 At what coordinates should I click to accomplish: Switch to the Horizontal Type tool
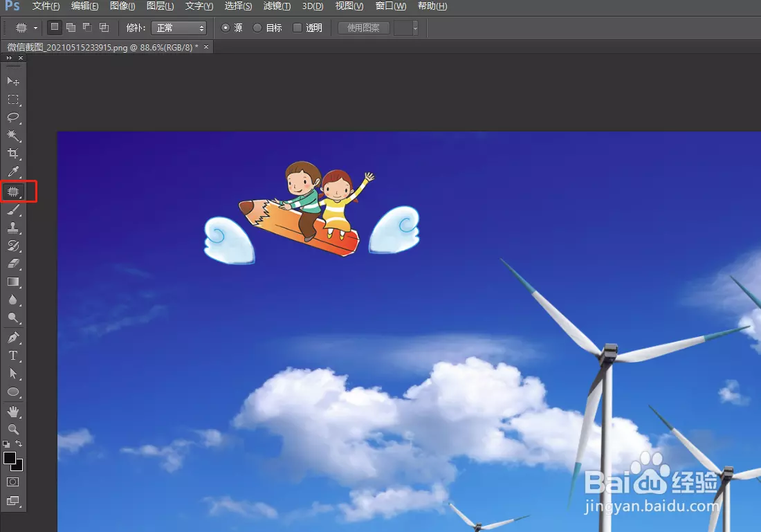13,356
